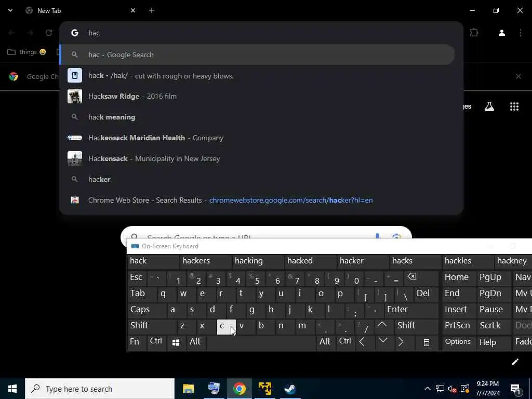Close the New Tab tab
Screen dimensions: 532x399
[x=133, y=10]
